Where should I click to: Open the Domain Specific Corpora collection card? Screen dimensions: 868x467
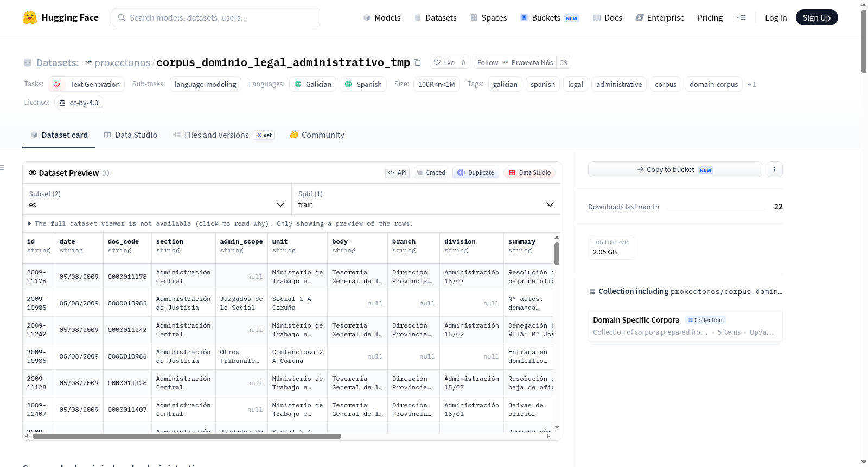coord(685,325)
